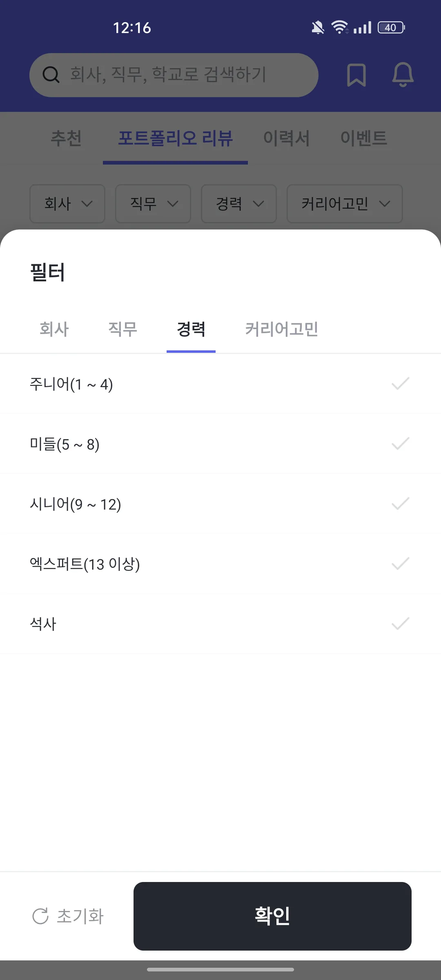Tap the battery indicator in status bar
441x980 pixels.
391,27
